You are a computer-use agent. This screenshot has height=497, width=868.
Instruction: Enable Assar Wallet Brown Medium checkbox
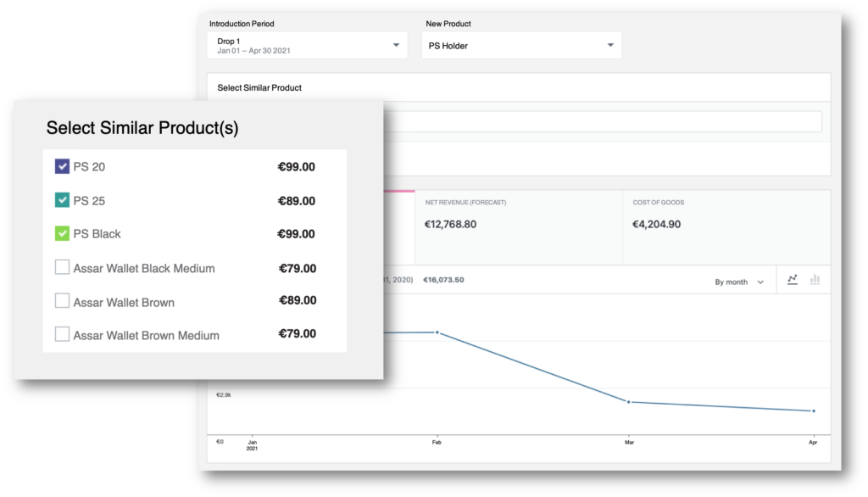click(62, 334)
